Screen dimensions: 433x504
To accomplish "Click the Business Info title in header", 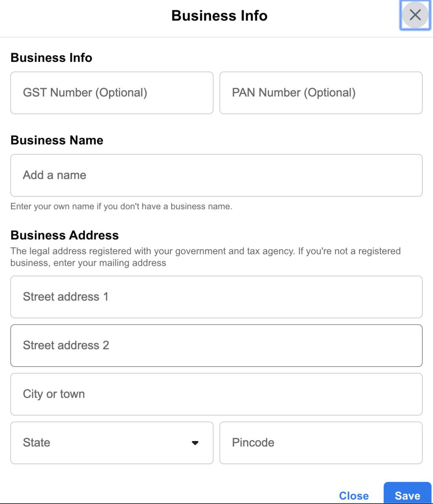I will click(x=219, y=16).
